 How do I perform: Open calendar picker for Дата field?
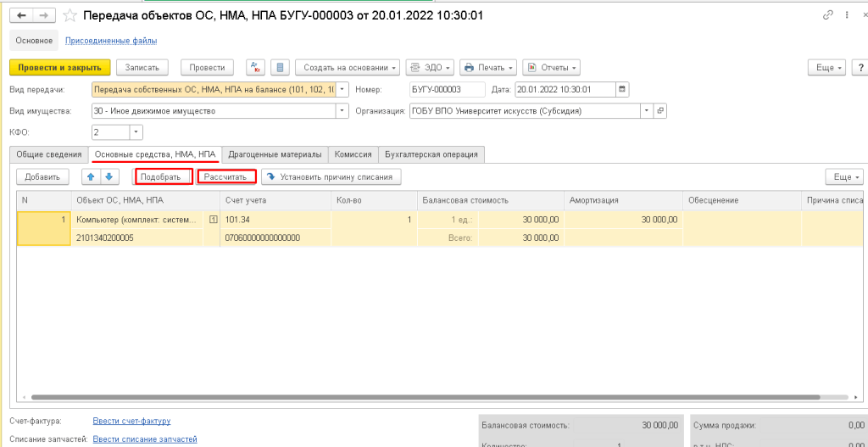pyautogui.click(x=623, y=89)
